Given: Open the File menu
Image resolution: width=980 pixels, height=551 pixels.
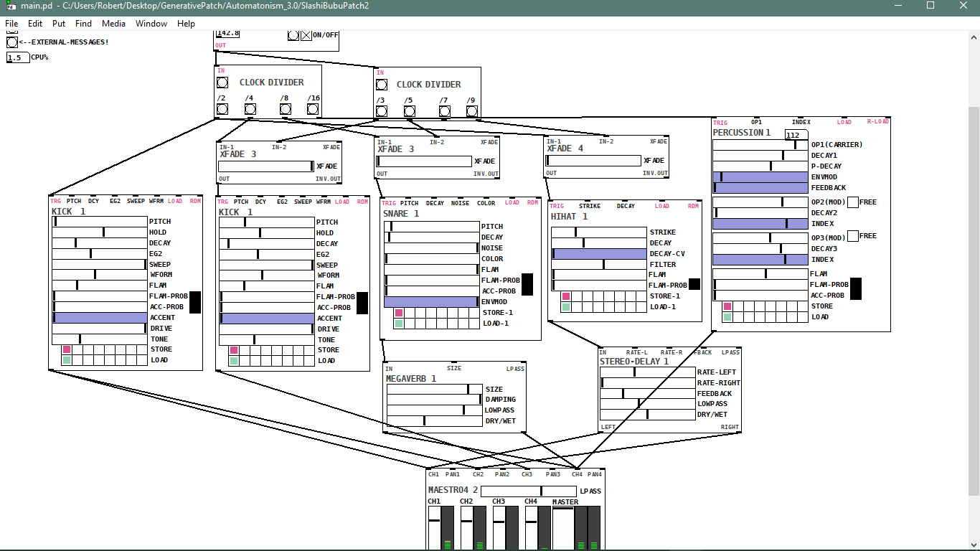Looking at the screenshot, I should 11,24.
